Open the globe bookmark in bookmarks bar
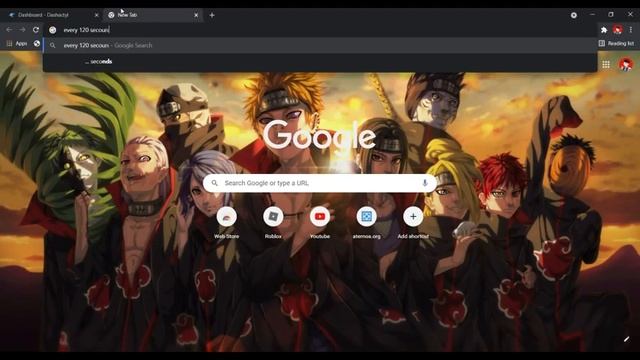640x360 pixels. [37, 43]
